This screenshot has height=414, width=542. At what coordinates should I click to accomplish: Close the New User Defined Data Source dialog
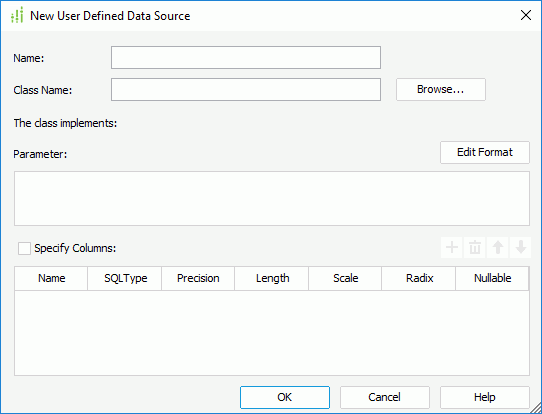(x=526, y=15)
